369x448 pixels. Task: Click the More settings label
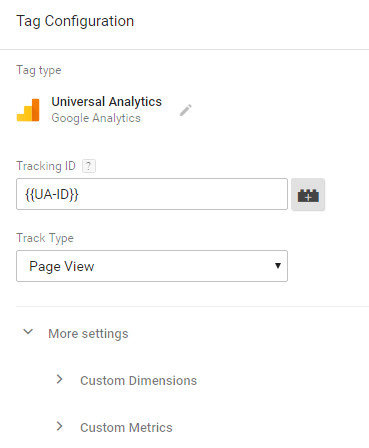(x=88, y=334)
